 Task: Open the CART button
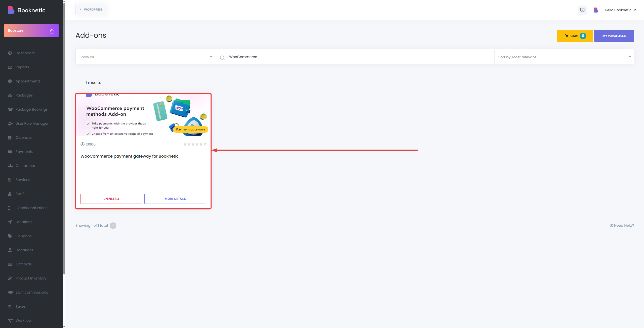pyautogui.click(x=575, y=36)
